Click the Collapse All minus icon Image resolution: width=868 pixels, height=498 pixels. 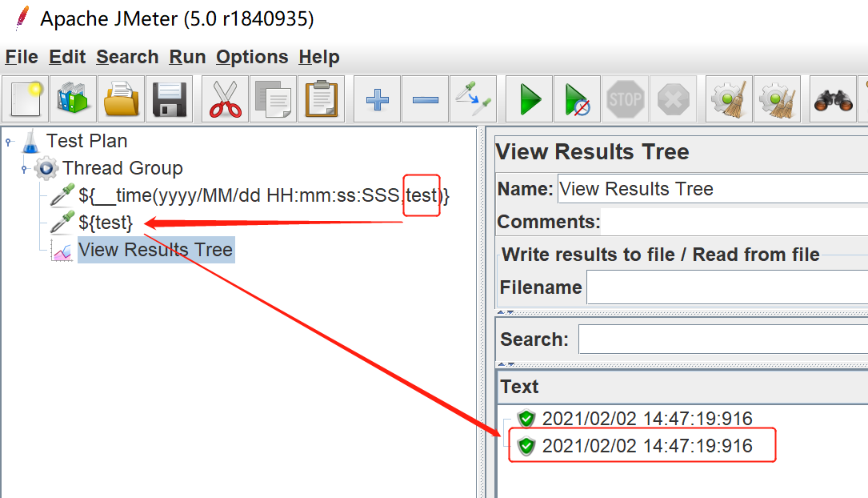click(x=425, y=100)
